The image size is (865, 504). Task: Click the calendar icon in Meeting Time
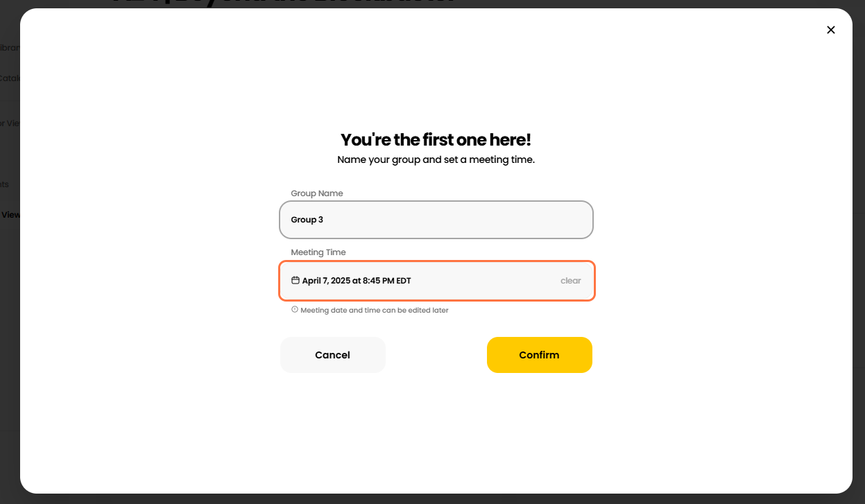(296, 281)
